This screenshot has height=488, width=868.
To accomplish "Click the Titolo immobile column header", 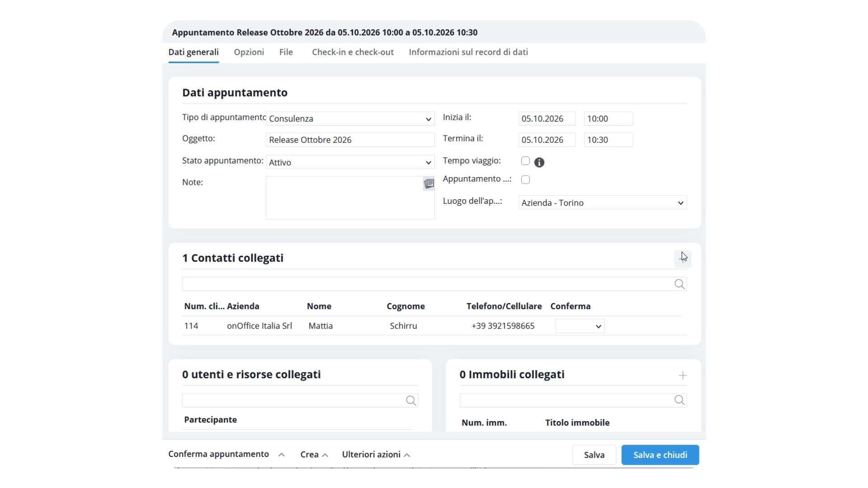I will [x=577, y=422].
